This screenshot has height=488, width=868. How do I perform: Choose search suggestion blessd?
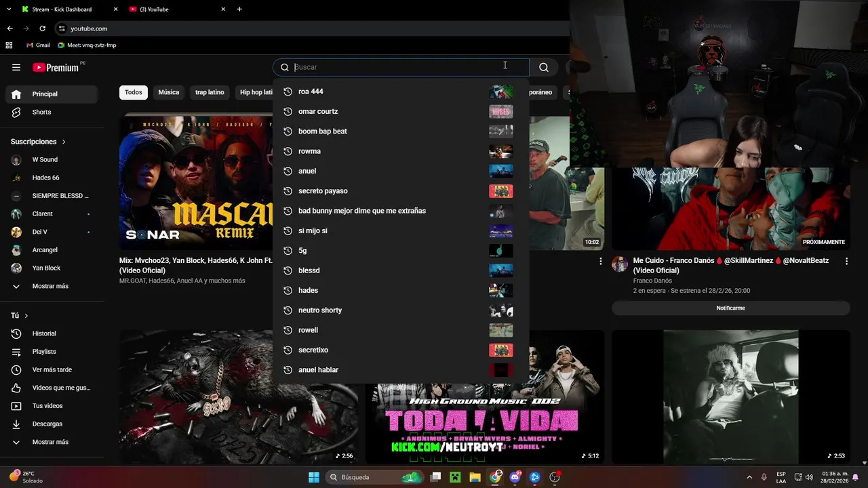click(x=400, y=270)
